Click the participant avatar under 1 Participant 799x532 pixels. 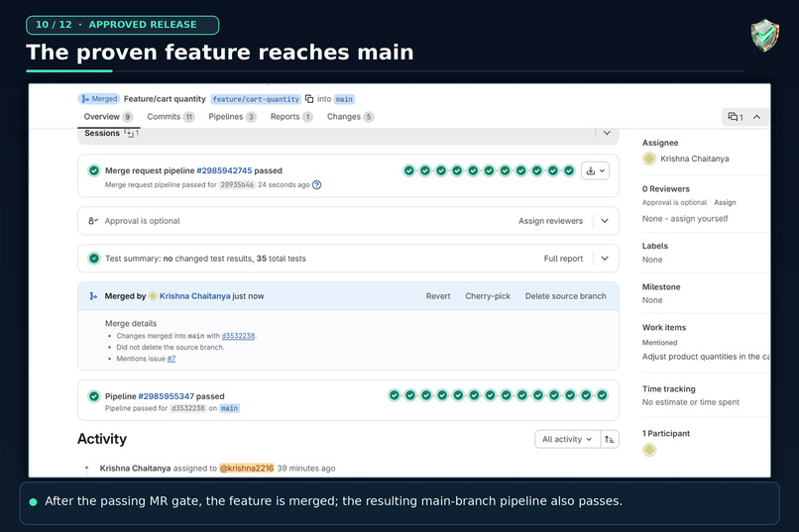pos(649,450)
